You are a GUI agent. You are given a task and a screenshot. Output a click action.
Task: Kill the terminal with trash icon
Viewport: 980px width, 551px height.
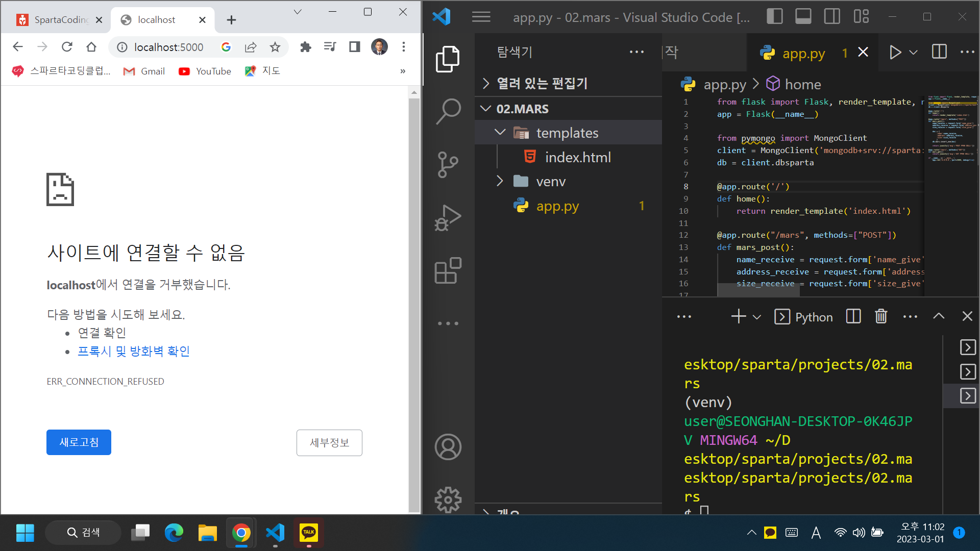pyautogui.click(x=881, y=316)
